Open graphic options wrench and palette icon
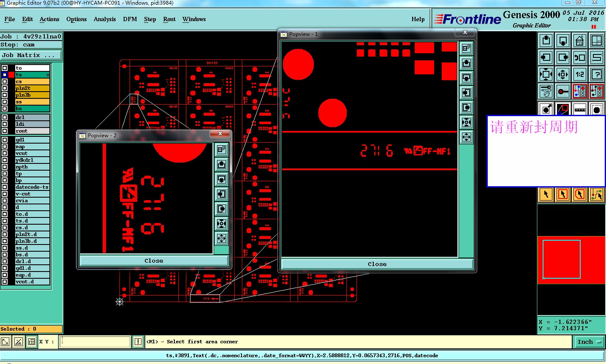The height and width of the screenshot is (364, 606). tap(546, 91)
